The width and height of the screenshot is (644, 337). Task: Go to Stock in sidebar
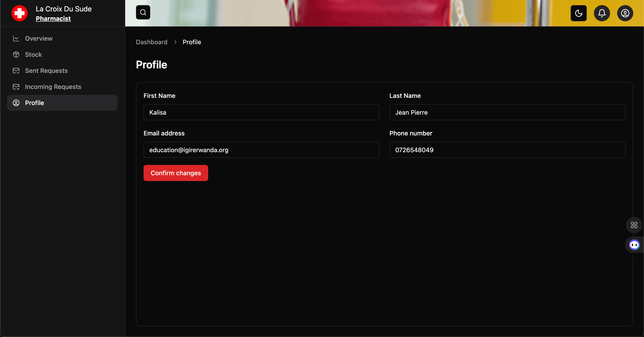(33, 55)
